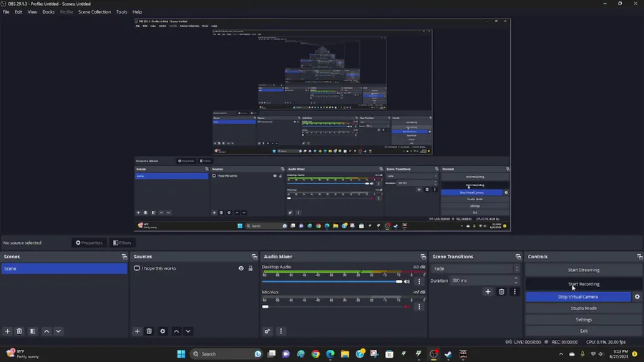Stop Virtual Camera
Viewport: 644px width, 362px height.
(578, 297)
